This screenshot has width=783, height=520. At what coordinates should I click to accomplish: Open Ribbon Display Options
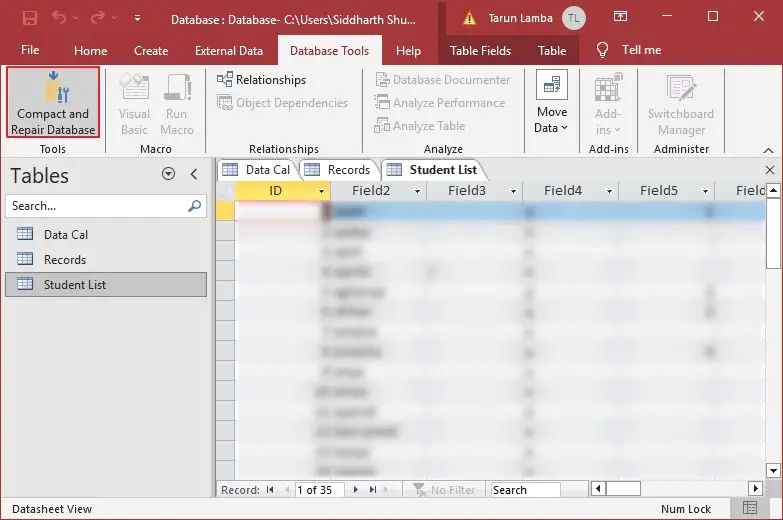coord(620,16)
